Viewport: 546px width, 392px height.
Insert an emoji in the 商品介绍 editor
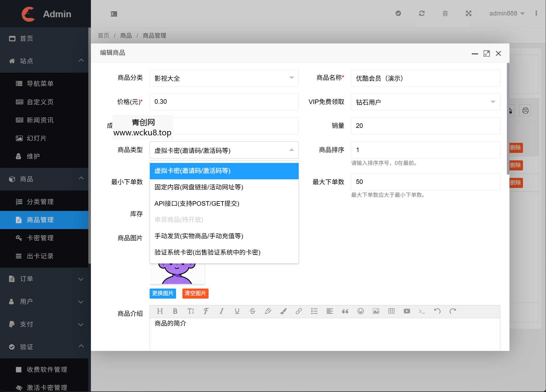coord(360,311)
